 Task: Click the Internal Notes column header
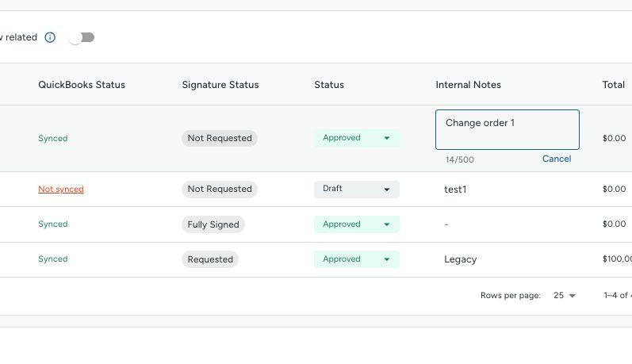(x=468, y=85)
